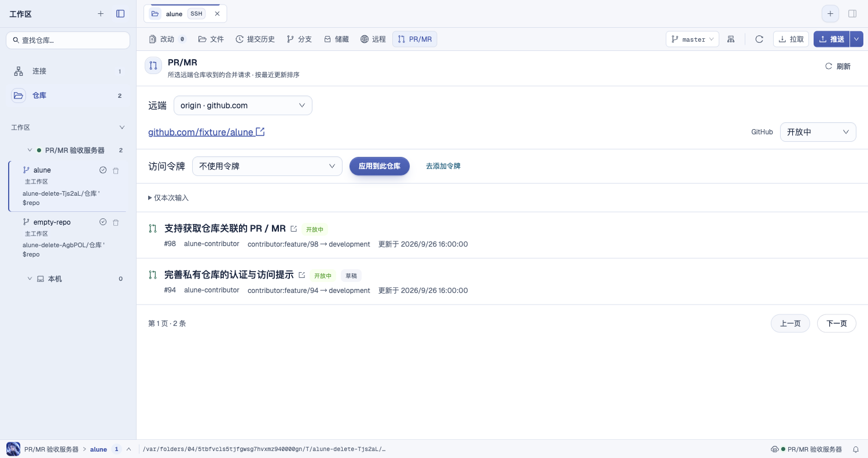This screenshot has width=868, height=458.
Task: Switch to the 文件 tab
Action: [x=211, y=39]
